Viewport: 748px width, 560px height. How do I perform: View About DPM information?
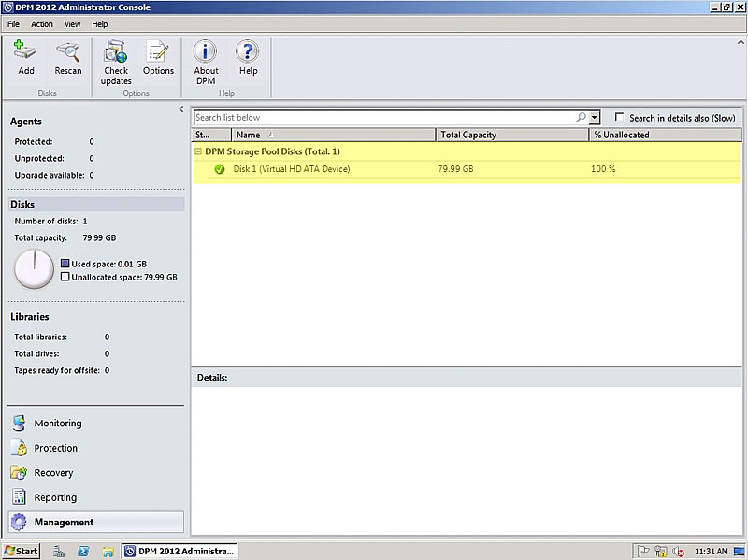[205, 56]
